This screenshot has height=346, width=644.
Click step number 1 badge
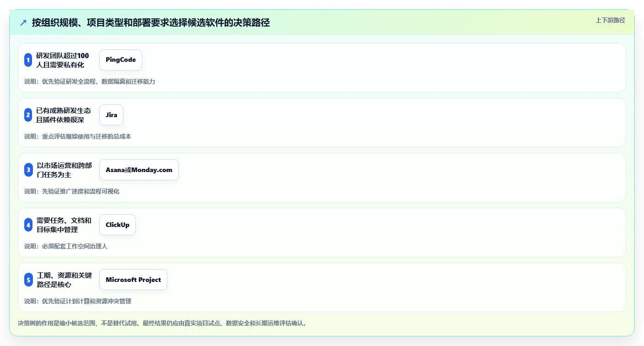(28, 60)
